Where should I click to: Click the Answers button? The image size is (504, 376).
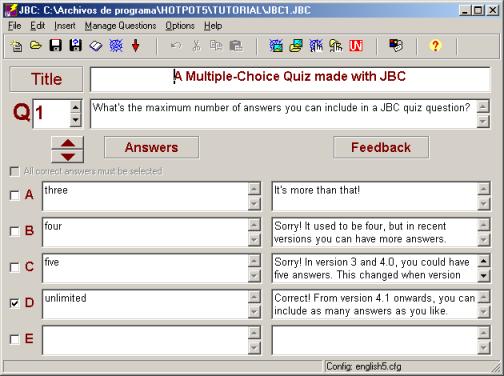[x=152, y=147]
